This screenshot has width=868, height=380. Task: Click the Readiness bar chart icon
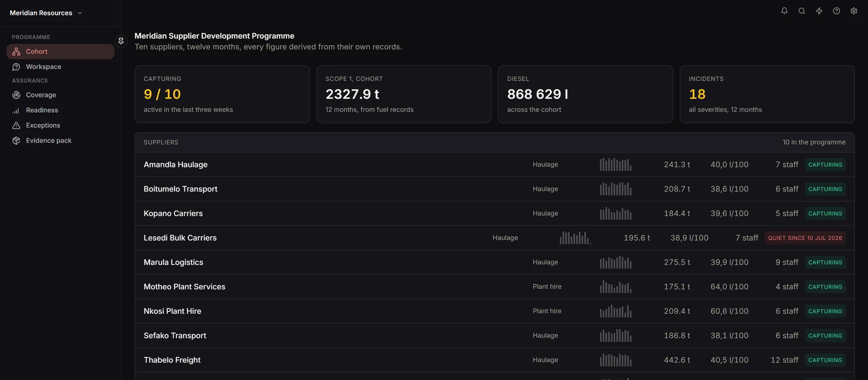pyautogui.click(x=16, y=110)
